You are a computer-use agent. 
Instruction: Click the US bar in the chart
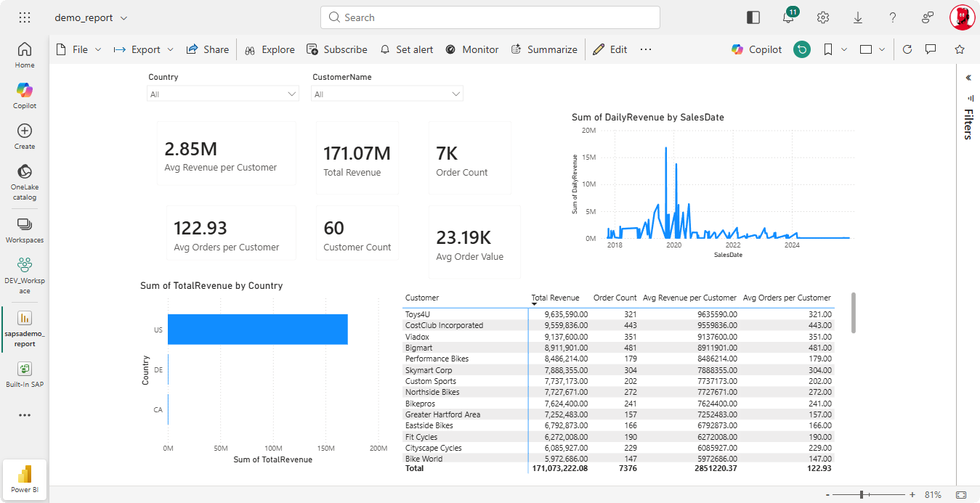(x=258, y=330)
